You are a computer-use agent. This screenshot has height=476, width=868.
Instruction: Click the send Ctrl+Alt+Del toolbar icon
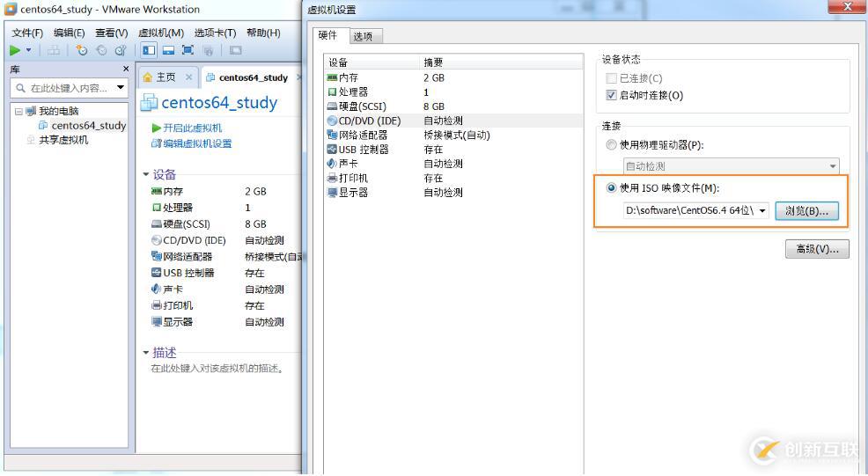tap(54, 50)
